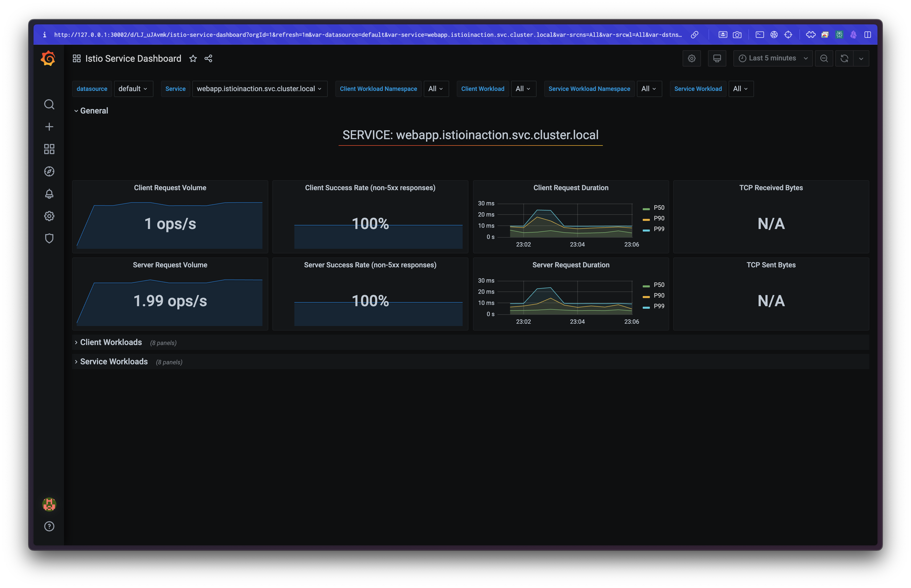Open browser extensions puzzle icon
The width and height of the screenshot is (911, 588).
coord(811,35)
